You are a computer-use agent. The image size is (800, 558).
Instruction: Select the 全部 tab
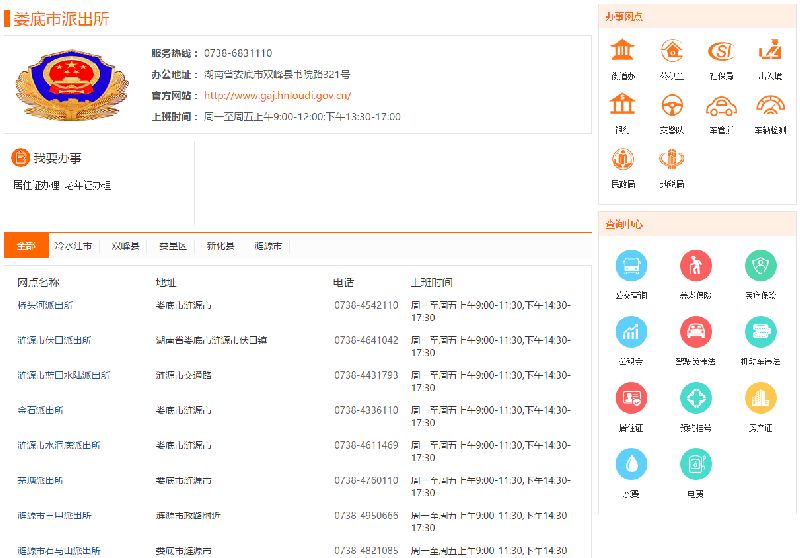click(x=26, y=246)
